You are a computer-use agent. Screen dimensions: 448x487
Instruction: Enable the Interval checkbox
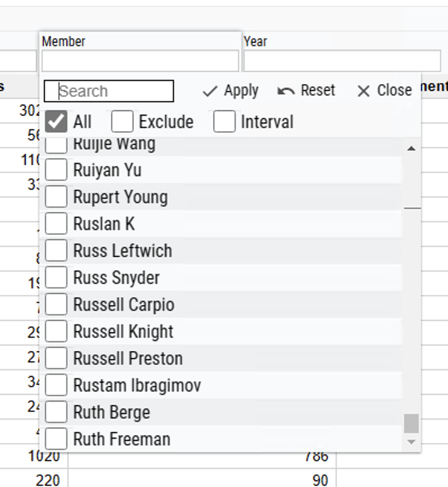[x=224, y=122]
